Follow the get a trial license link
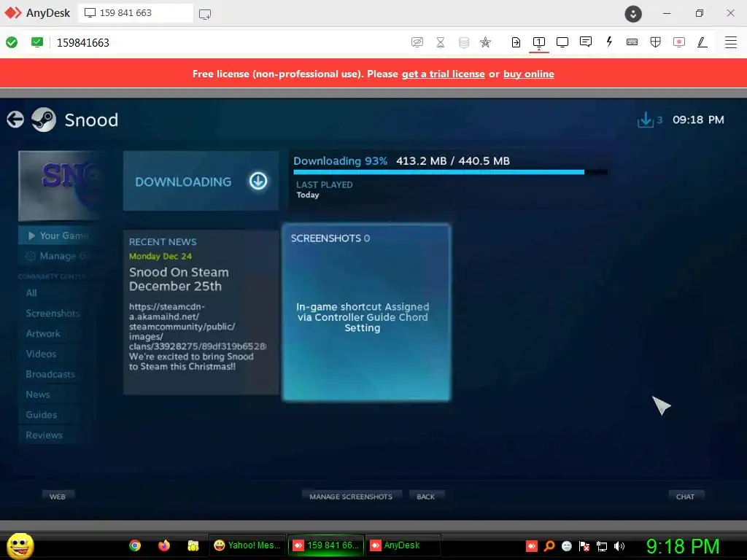 pos(443,74)
